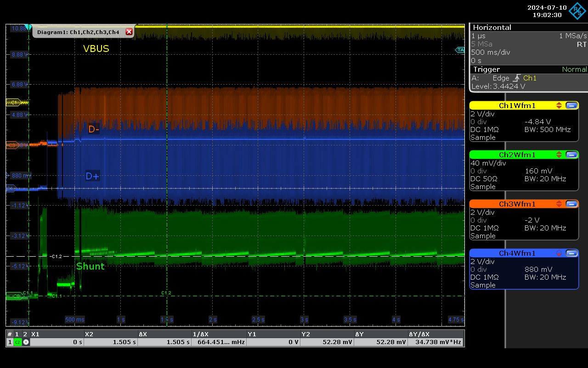
Task: Click the X2 value 1.505 s cell
Action: pyautogui.click(x=110, y=342)
